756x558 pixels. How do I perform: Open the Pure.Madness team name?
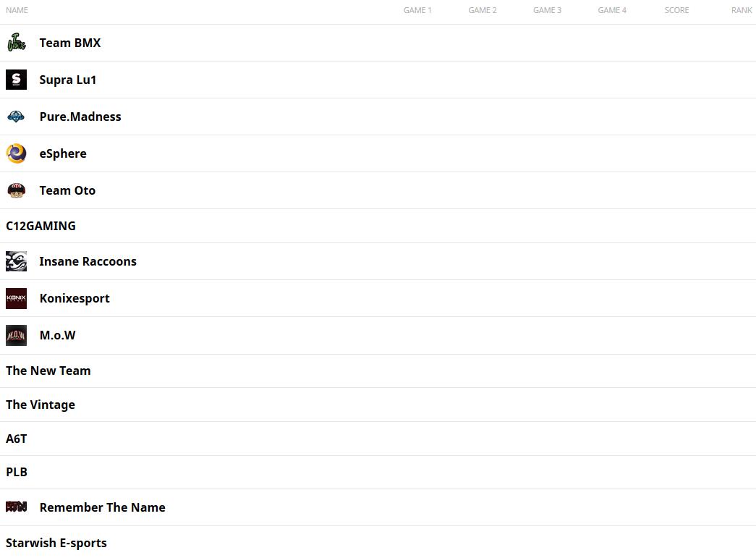[x=80, y=117]
